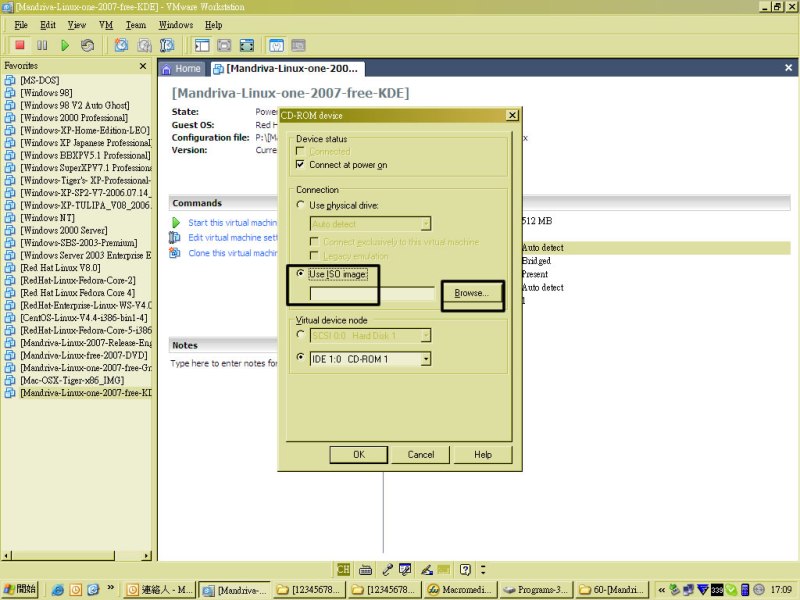Open the File menu
The width and height of the screenshot is (800, 600).
coord(21,25)
